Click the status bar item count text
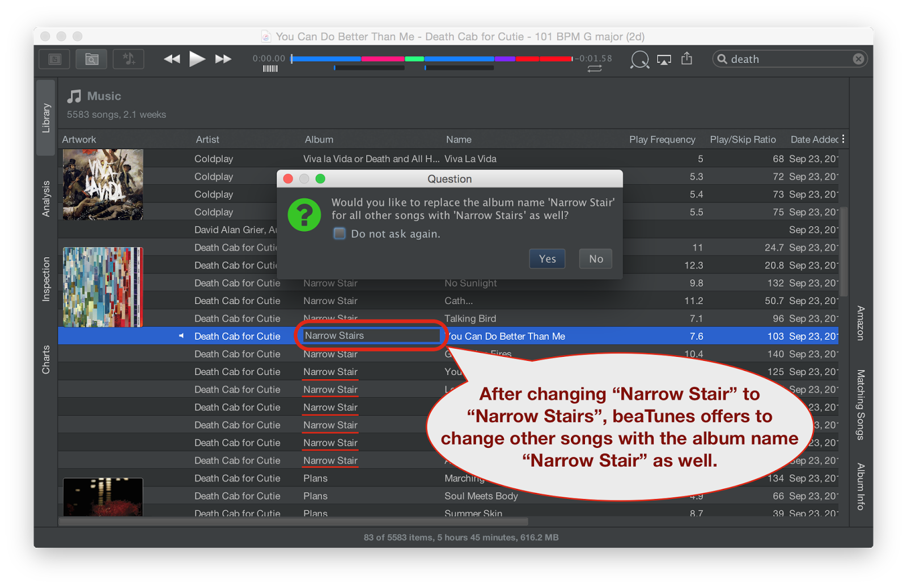 click(x=461, y=537)
